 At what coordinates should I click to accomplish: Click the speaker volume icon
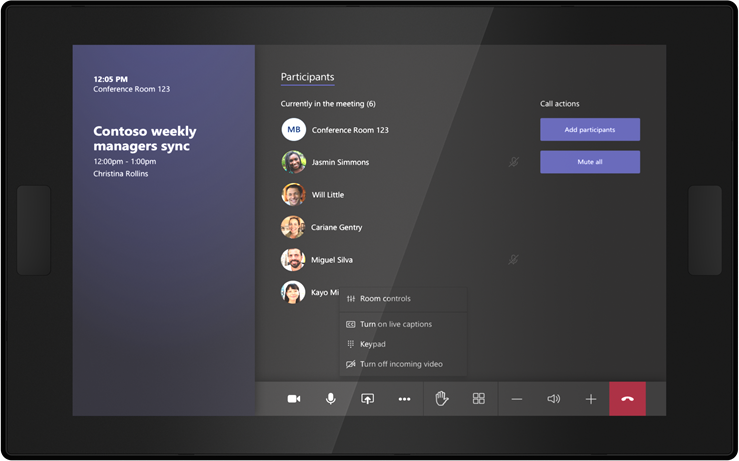pos(553,399)
